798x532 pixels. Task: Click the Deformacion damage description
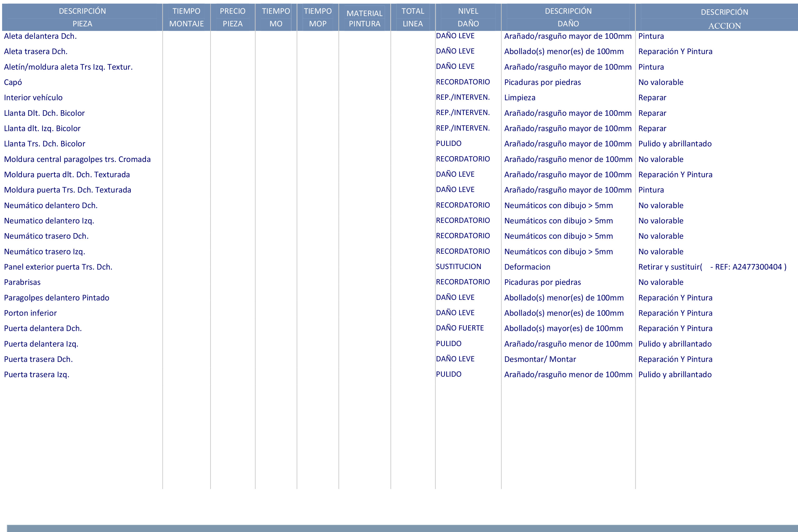pos(527,267)
